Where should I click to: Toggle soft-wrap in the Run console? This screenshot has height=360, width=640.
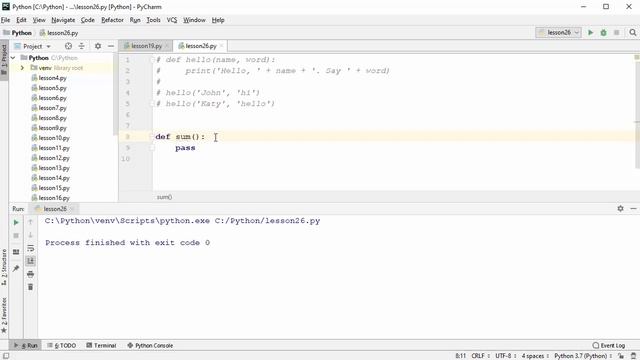click(x=31, y=248)
